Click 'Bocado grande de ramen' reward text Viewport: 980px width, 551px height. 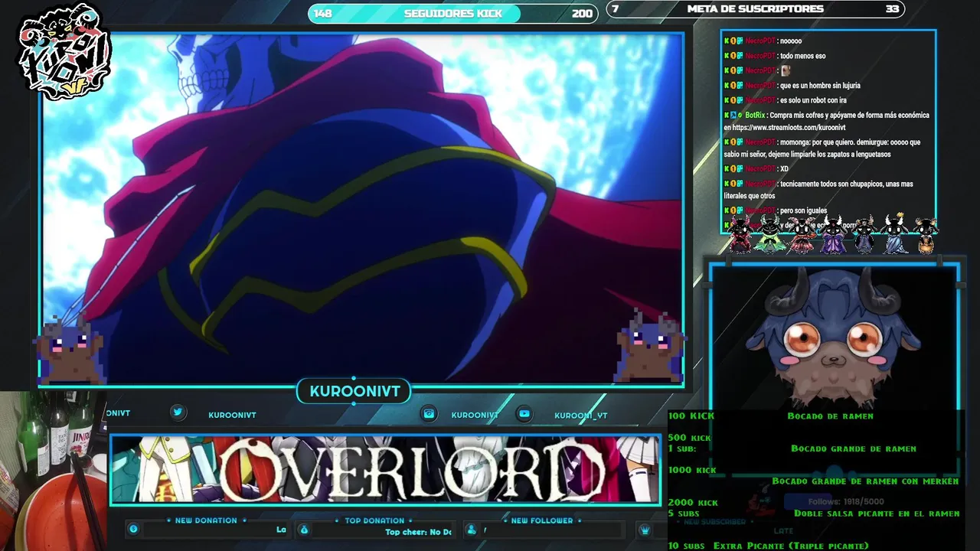point(854,448)
